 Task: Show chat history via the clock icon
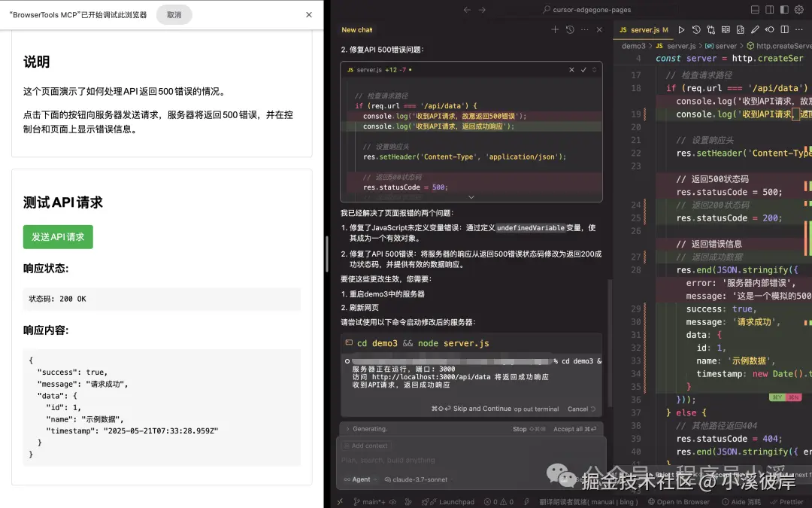pos(569,29)
